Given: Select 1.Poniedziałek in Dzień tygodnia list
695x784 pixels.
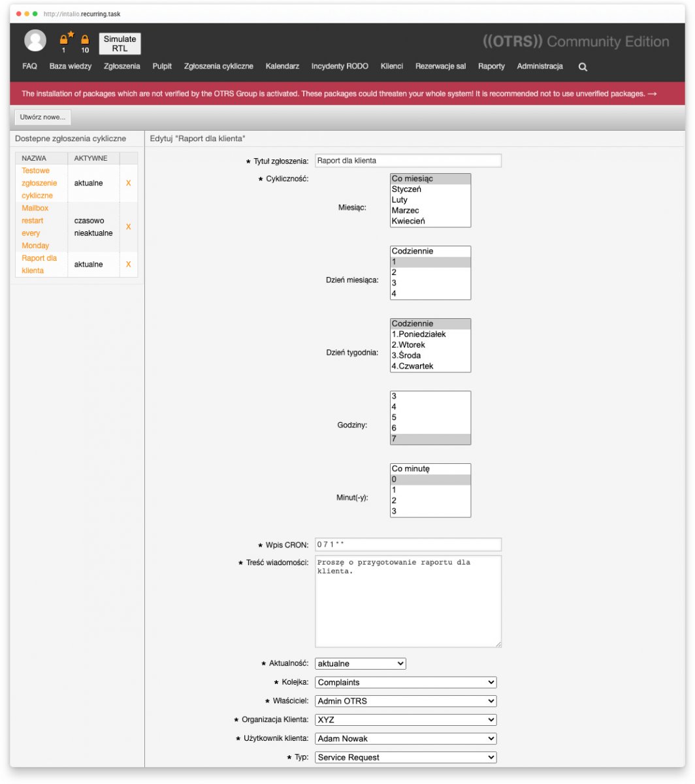Looking at the screenshot, I should [430, 335].
